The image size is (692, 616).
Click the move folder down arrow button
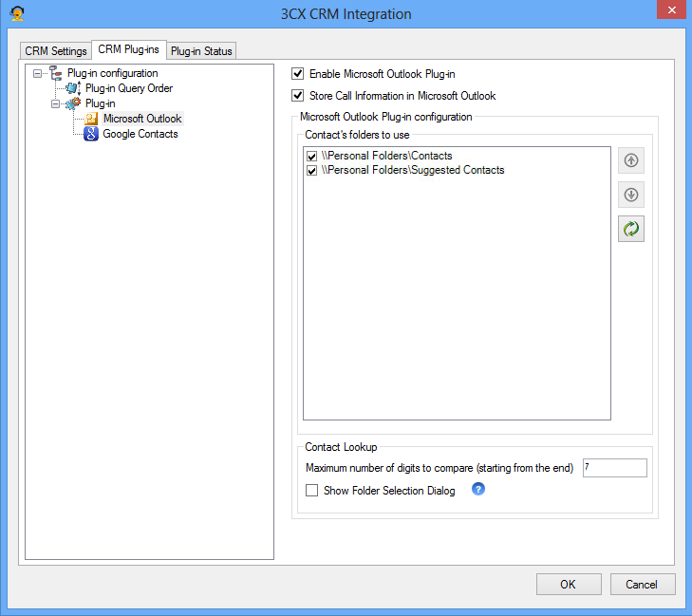point(630,195)
